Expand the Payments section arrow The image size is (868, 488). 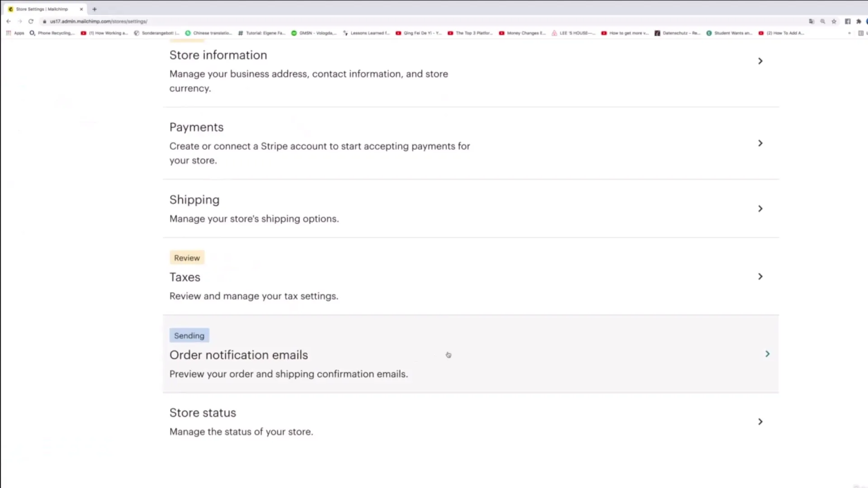[760, 143]
